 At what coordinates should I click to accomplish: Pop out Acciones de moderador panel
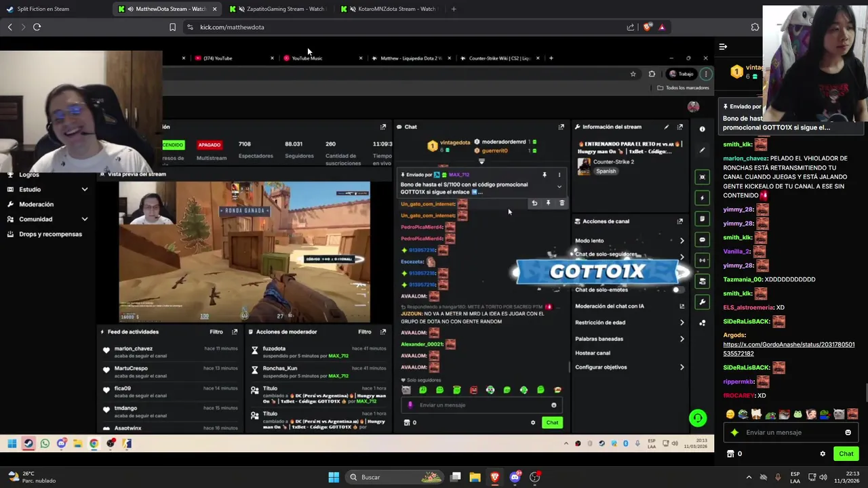tap(382, 332)
